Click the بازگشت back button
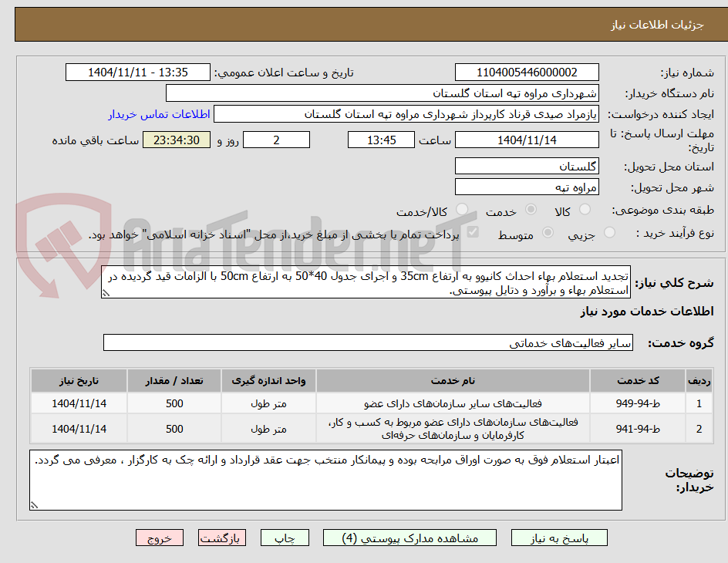 (222, 538)
